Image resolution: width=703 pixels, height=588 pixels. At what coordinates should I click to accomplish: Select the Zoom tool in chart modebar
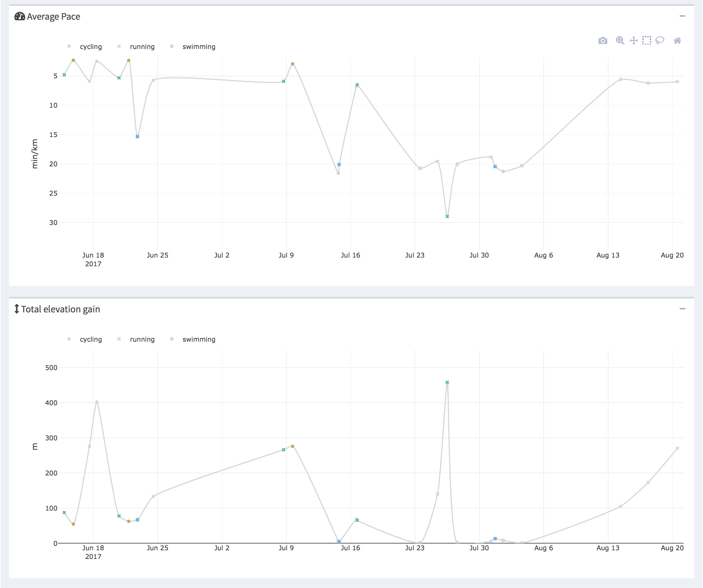point(620,41)
